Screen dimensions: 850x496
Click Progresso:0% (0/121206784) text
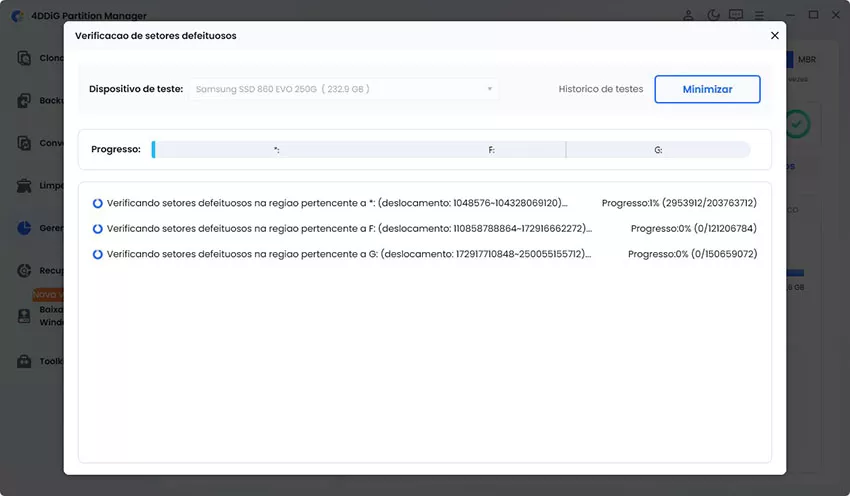[x=694, y=229]
